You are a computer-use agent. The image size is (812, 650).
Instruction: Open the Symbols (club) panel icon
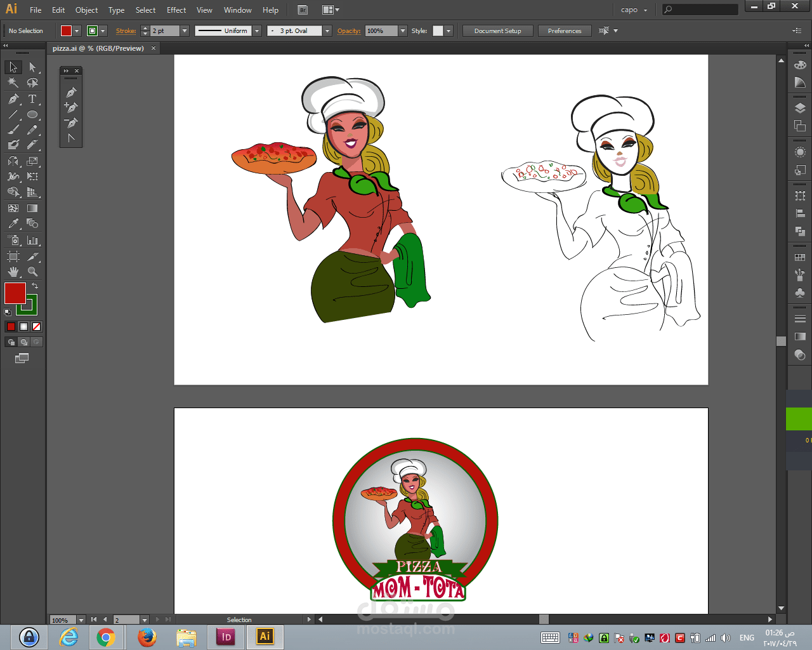click(x=800, y=293)
